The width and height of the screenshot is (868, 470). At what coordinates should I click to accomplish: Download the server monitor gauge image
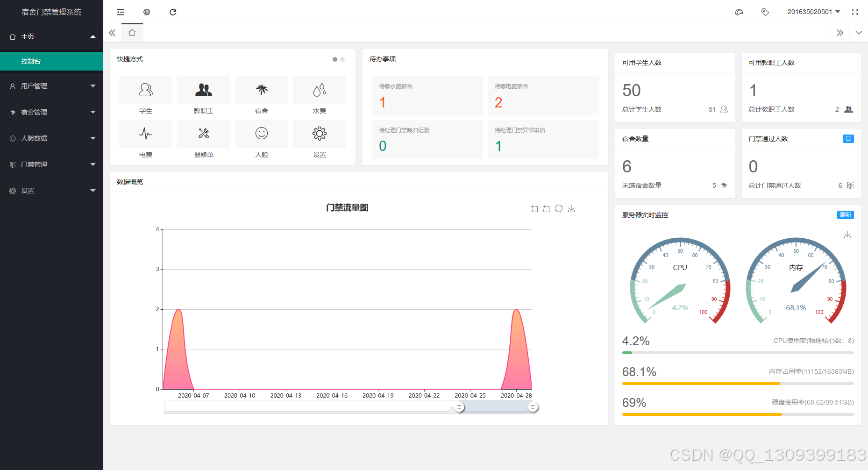click(847, 235)
